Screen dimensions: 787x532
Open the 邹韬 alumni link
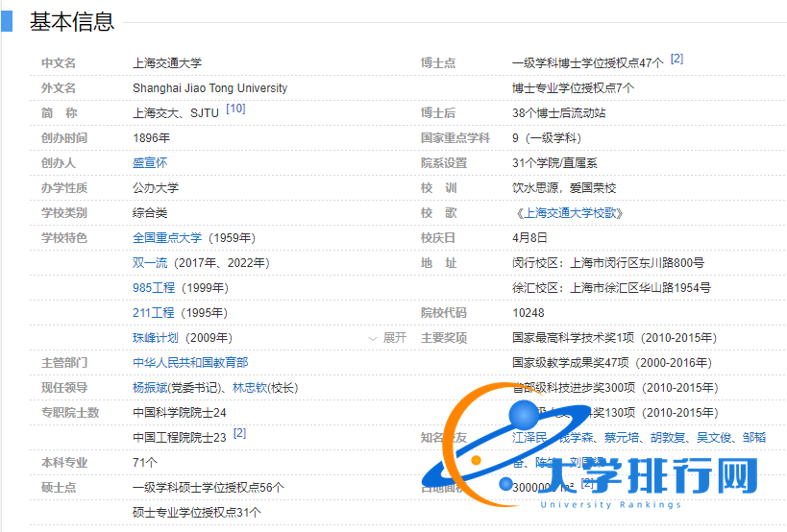tap(754, 438)
